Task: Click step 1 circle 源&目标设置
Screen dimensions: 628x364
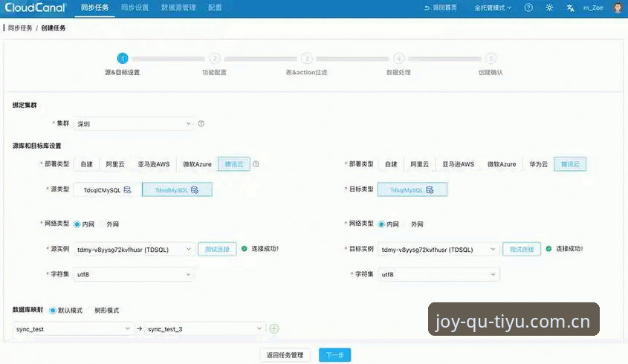Action: [123, 59]
